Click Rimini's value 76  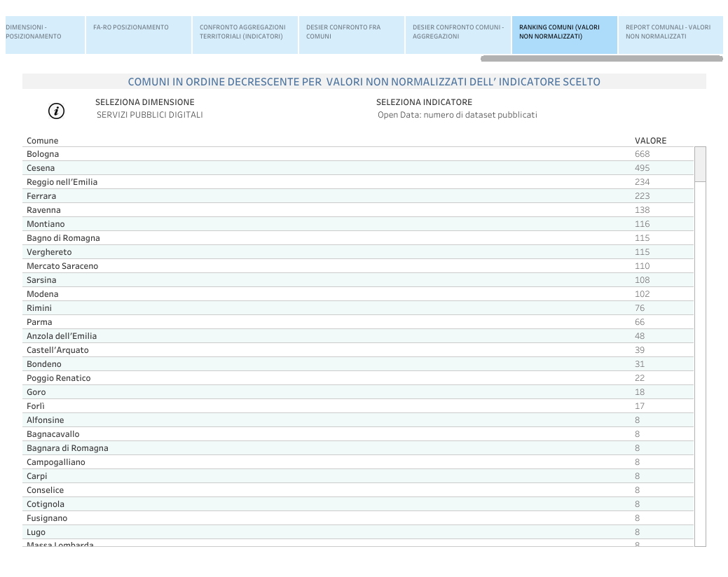(x=640, y=308)
